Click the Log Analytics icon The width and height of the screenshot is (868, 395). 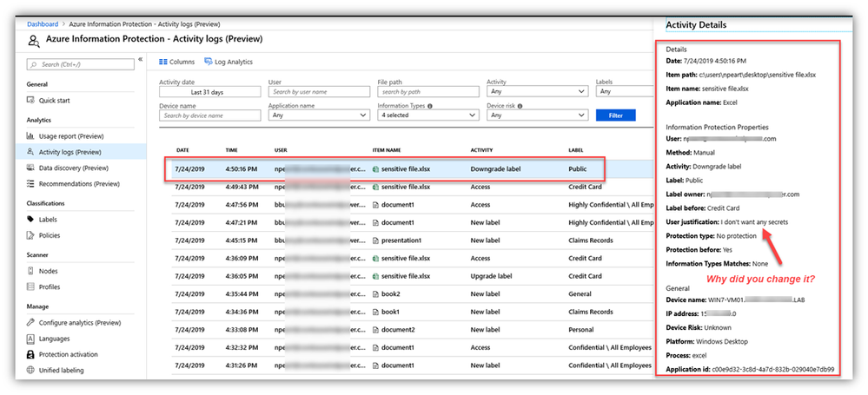pyautogui.click(x=209, y=62)
